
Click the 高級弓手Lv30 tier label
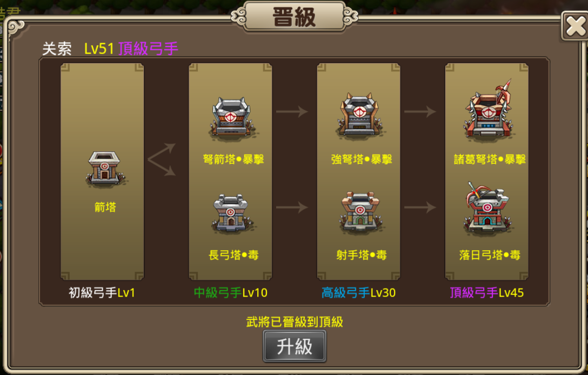358,292
